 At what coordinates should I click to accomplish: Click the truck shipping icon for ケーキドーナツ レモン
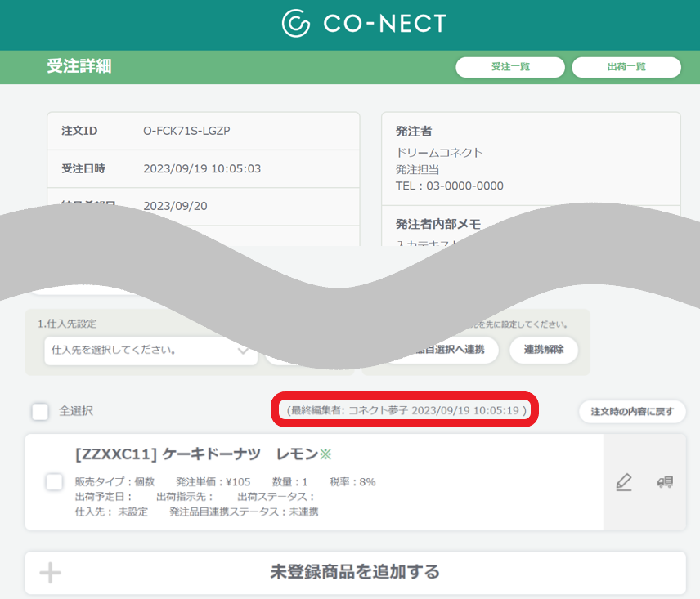pyautogui.click(x=665, y=481)
